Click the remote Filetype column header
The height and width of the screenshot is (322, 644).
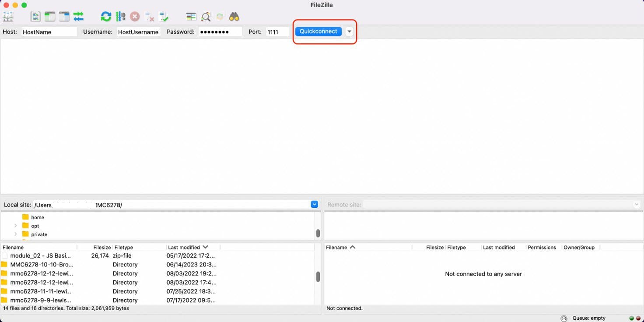point(463,247)
